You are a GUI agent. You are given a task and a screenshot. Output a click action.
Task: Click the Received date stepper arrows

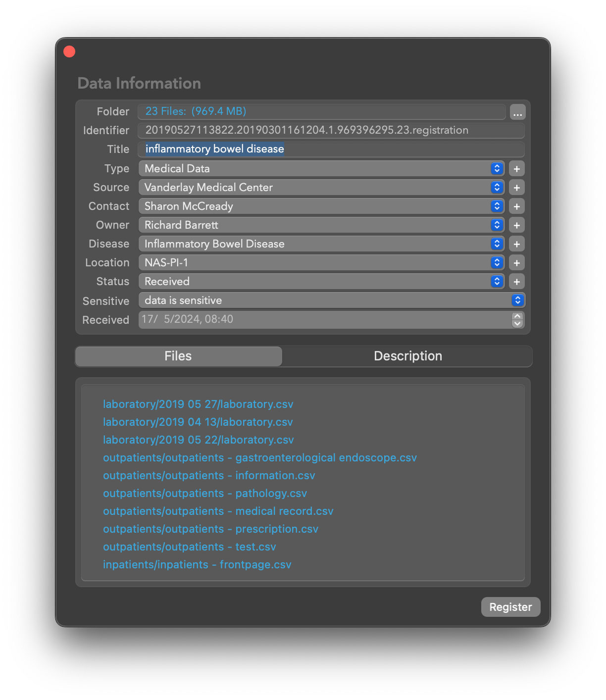(517, 320)
